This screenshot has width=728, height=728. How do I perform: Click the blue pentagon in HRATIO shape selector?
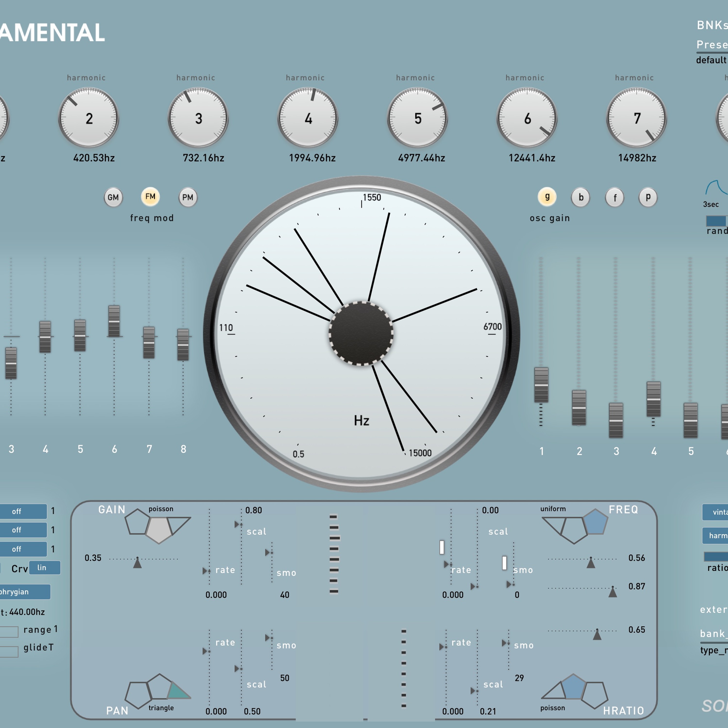coord(573,687)
